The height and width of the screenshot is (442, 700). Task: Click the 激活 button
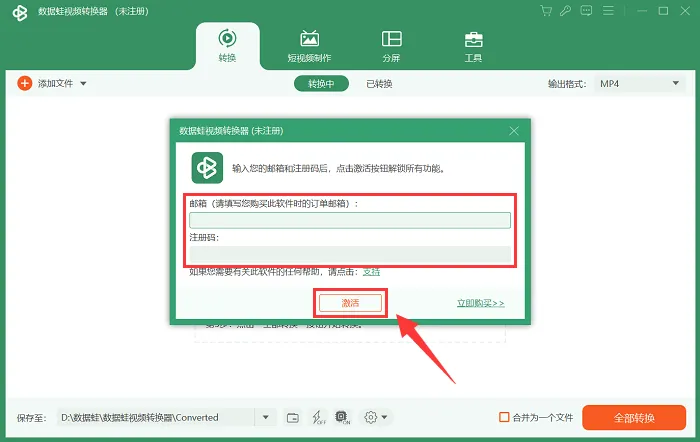(x=350, y=303)
